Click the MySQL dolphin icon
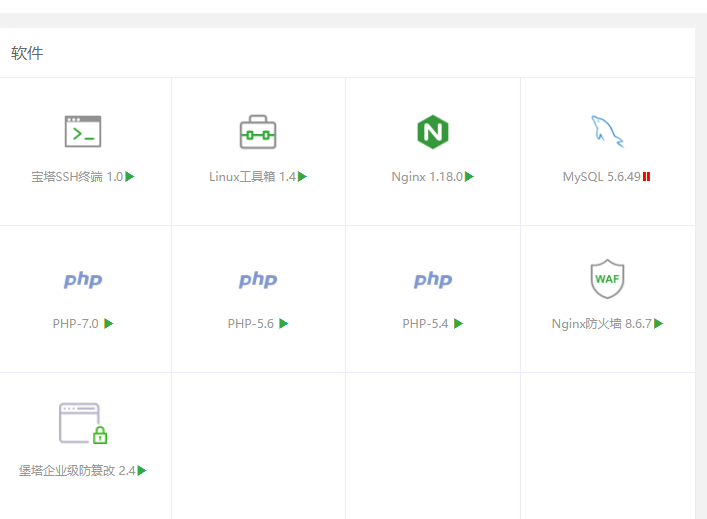Screen dimensions: 707x519 coord(607,131)
